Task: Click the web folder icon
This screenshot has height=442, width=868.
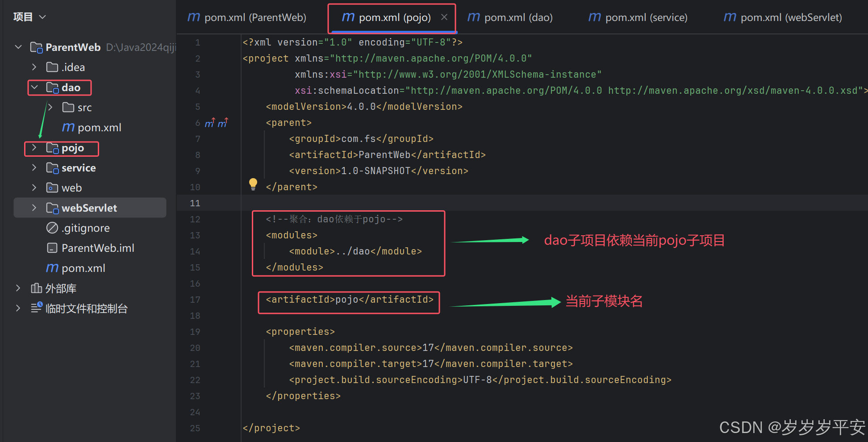Action: point(52,188)
